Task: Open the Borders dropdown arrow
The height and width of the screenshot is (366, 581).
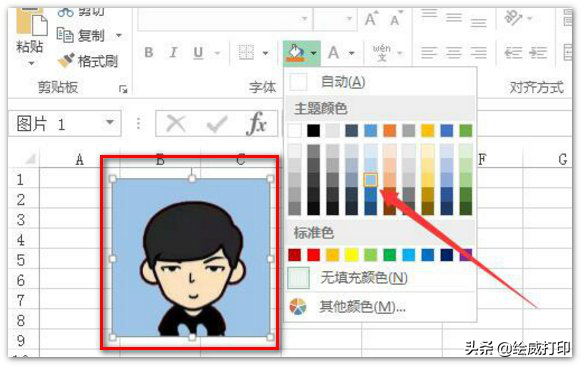Action: pyautogui.click(x=265, y=53)
